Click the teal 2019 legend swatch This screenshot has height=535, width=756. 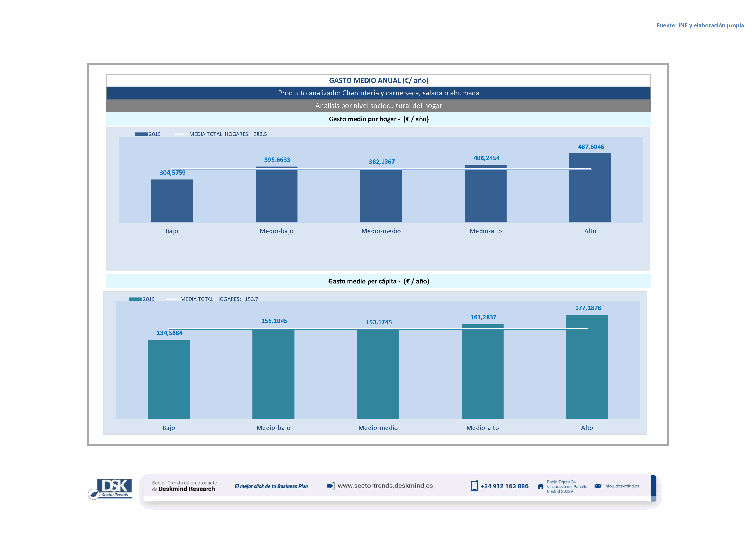point(135,299)
